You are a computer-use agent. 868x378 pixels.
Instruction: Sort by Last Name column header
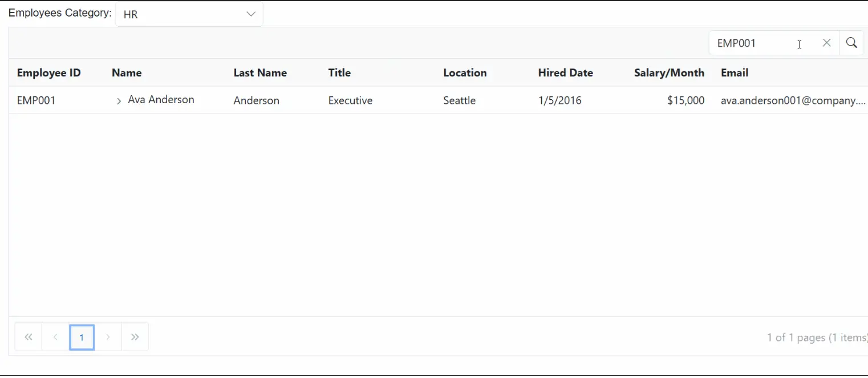coord(260,73)
